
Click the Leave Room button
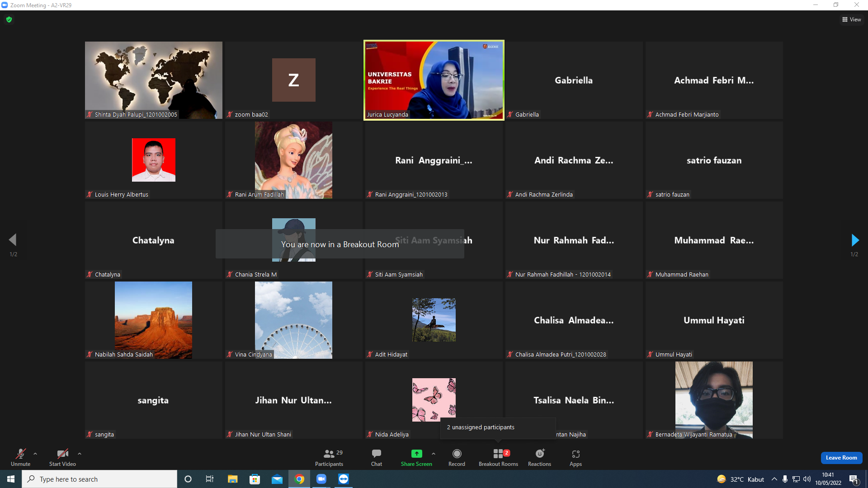pos(841,458)
